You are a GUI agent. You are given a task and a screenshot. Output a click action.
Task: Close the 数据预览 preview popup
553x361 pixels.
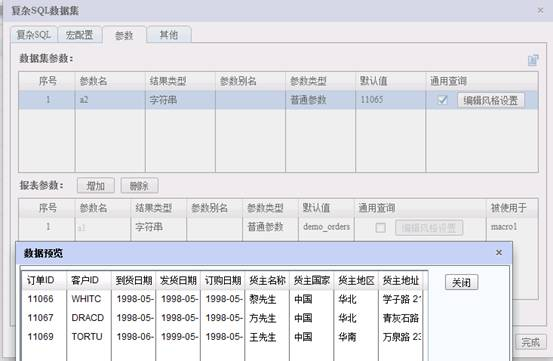499,252
